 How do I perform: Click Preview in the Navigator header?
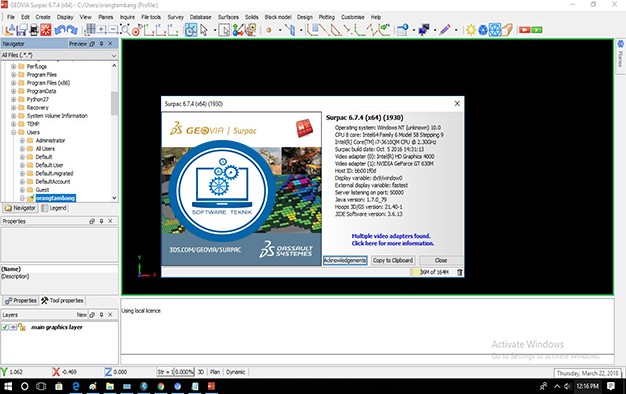pyautogui.click(x=77, y=44)
